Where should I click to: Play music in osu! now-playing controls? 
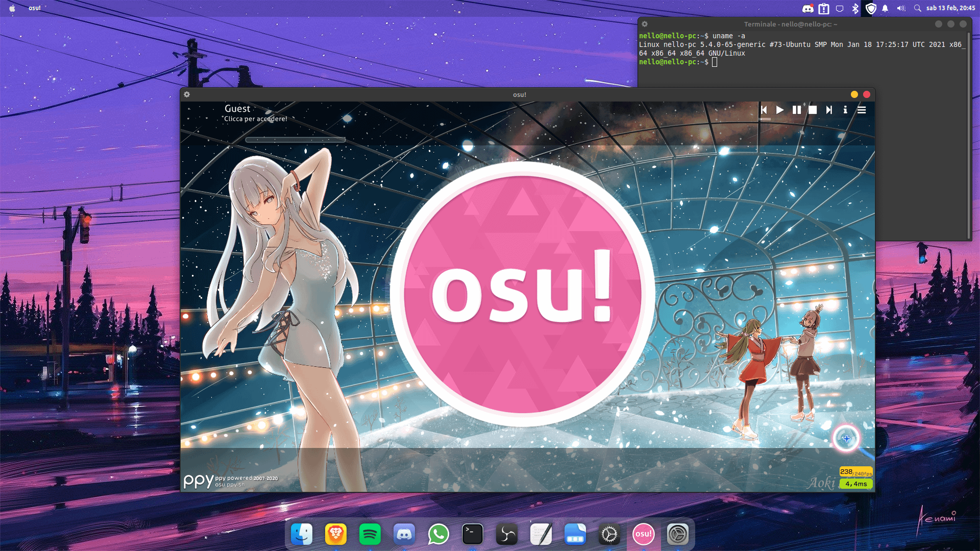pos(780,110)
